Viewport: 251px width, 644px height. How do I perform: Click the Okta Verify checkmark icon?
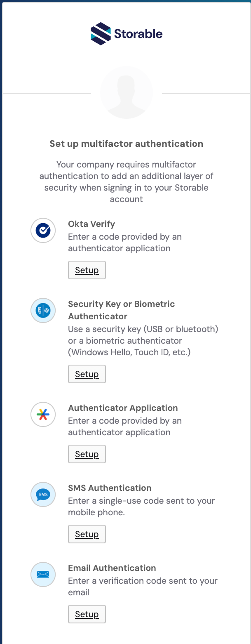point(43,231)
